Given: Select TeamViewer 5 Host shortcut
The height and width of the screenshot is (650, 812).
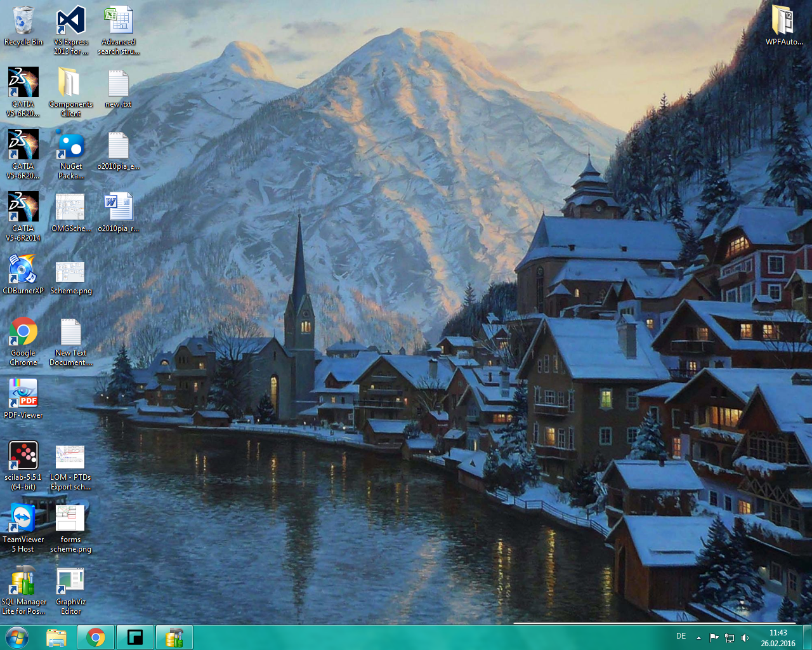Looking at the screenshot, I should pyautogui.click(x=23, y=528).
